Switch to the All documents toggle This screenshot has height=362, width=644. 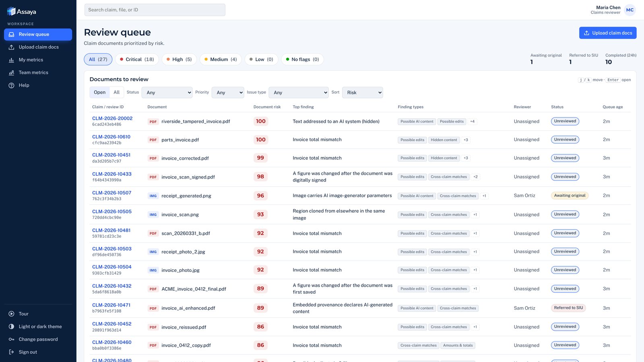(x=117, y=93)
